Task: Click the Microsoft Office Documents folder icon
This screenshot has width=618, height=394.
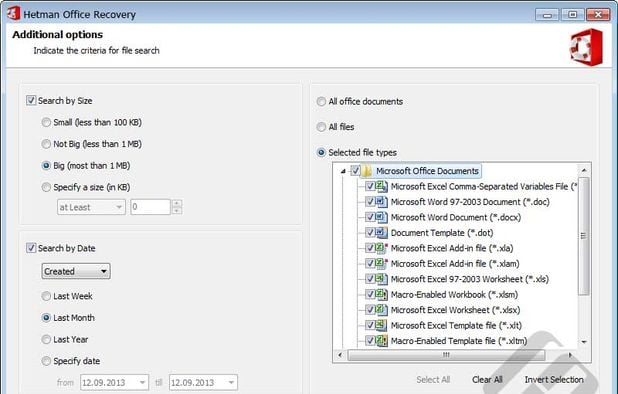Action: point(367,171)
